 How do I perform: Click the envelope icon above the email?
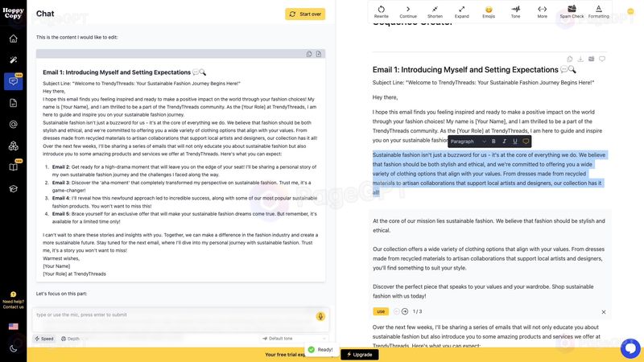pyautogui.click(x=591, y=59)
